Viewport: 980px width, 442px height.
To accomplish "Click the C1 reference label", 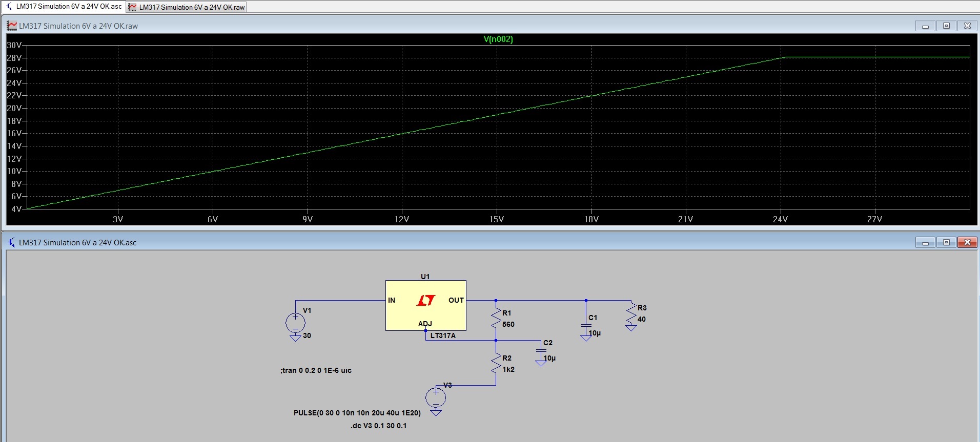I will pyautogui.click(x=593, y=318).
